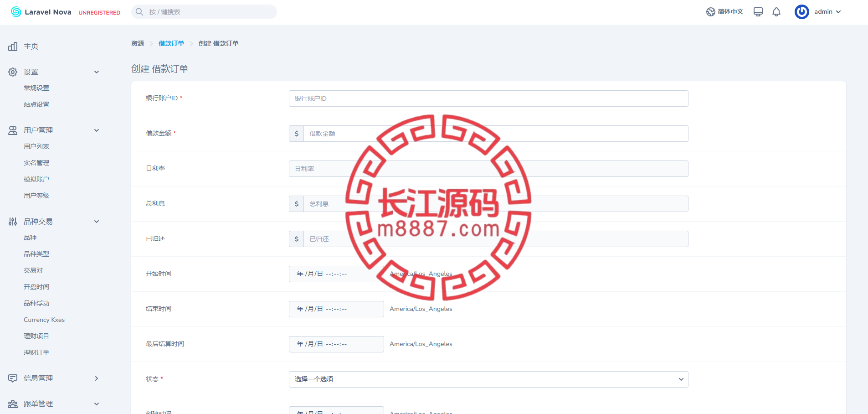Click the 跟单管理 group icon
Screen dimensions: 868x414
[x=13, y=404]
